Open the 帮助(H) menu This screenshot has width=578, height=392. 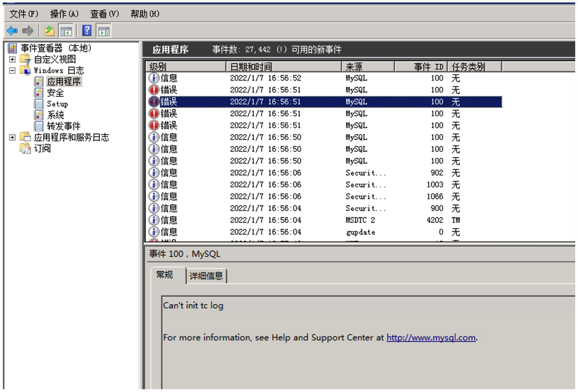pyautogui.click(x=145, y=14)
